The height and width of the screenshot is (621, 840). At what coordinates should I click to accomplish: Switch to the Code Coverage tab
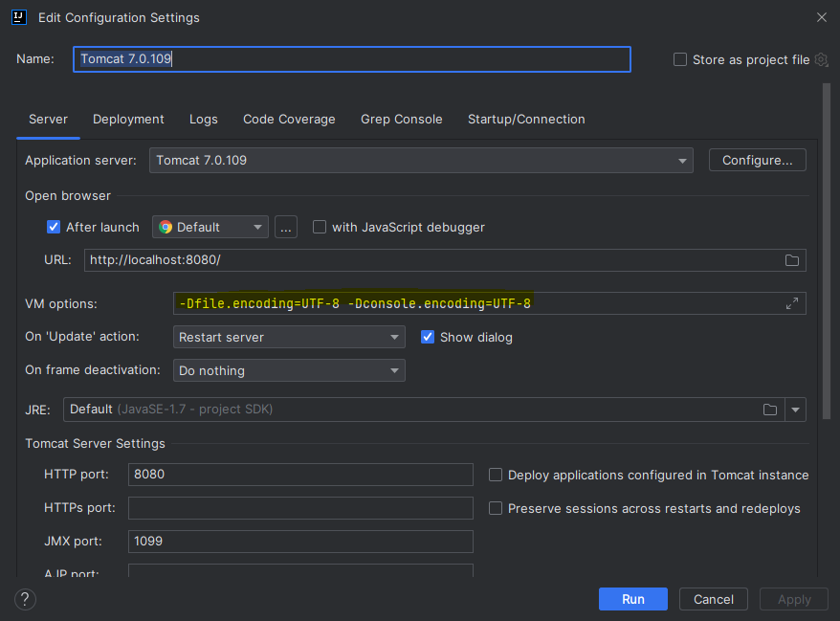pyautogui.click(x=289, y=119)
